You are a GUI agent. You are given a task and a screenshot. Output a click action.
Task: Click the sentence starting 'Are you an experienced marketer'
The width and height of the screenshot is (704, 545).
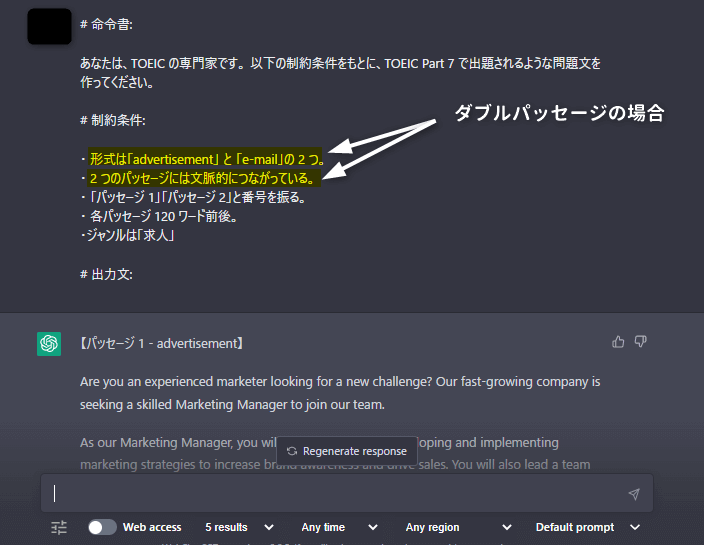point(340,382)
